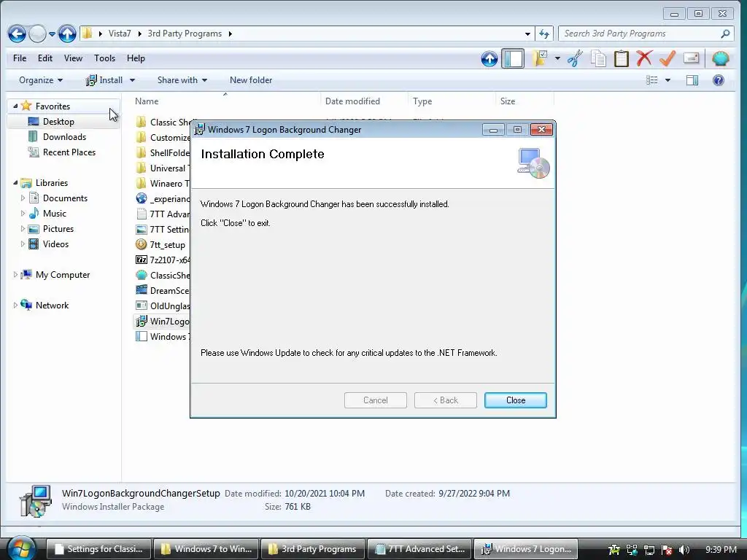Click the network tray icon
The image size is (747, 560).
tap(649, 550)
